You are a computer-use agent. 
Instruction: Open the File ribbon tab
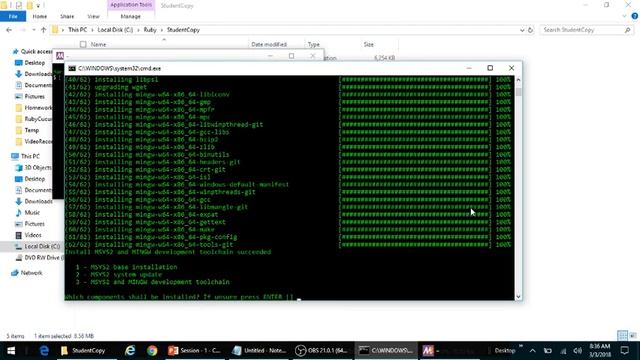(13, 16)
